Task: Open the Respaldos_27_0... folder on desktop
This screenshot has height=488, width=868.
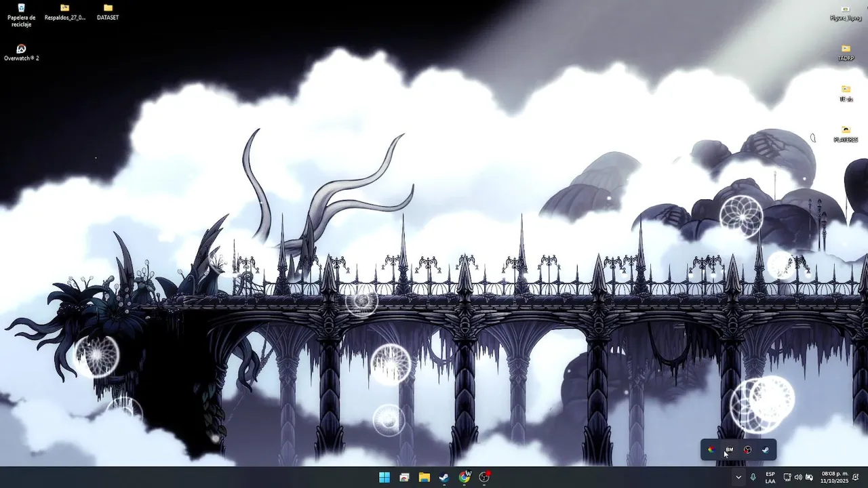Action: click(x=64, y=12)
